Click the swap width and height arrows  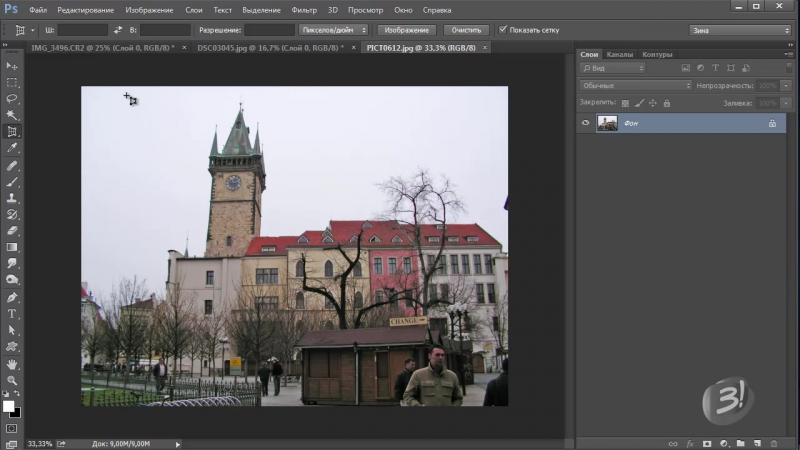(x=118, y=30)
